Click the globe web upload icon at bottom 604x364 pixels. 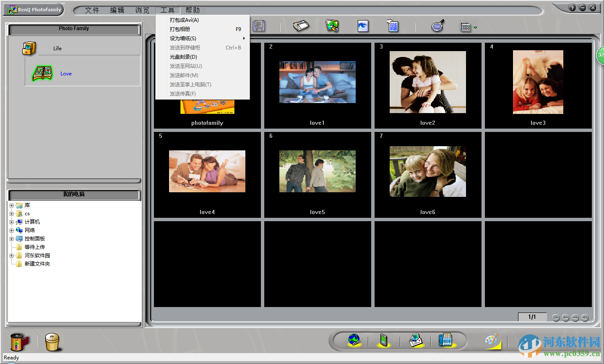(x=354, y=340)
